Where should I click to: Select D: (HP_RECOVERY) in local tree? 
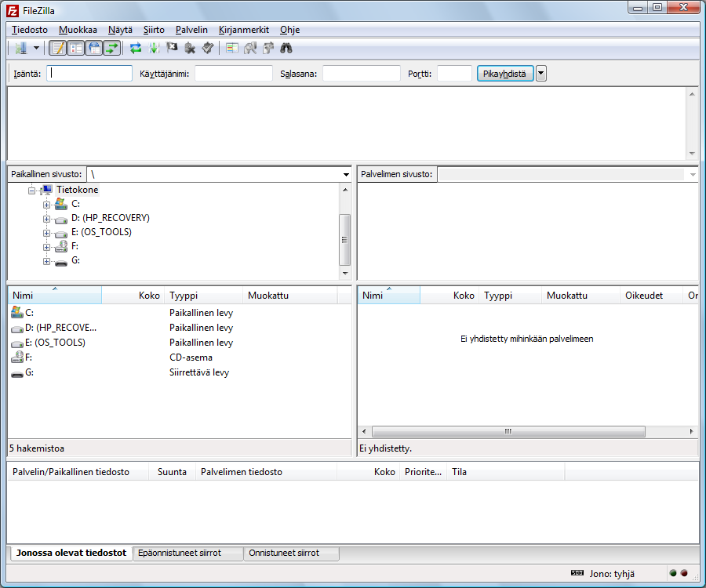[111, 218]
